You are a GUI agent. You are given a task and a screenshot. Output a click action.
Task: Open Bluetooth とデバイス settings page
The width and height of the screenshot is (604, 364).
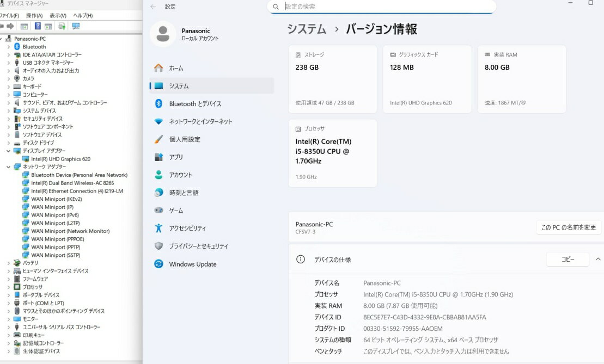pyautogui.click(x=195, y=104)
